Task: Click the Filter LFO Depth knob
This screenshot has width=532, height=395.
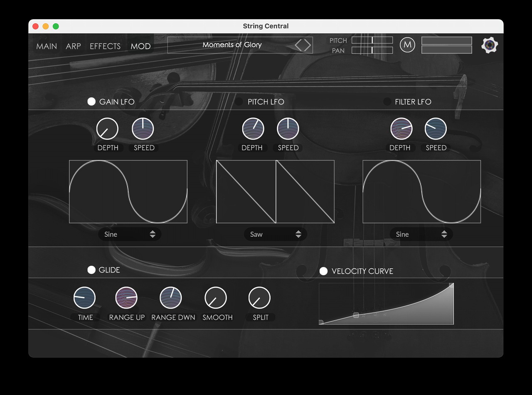Action: tap(401, 129)
